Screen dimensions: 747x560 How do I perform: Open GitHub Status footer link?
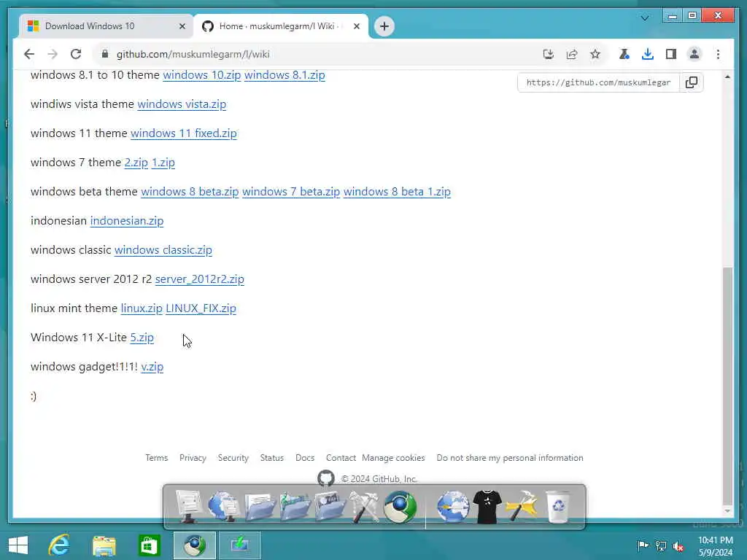click(272, 458)
